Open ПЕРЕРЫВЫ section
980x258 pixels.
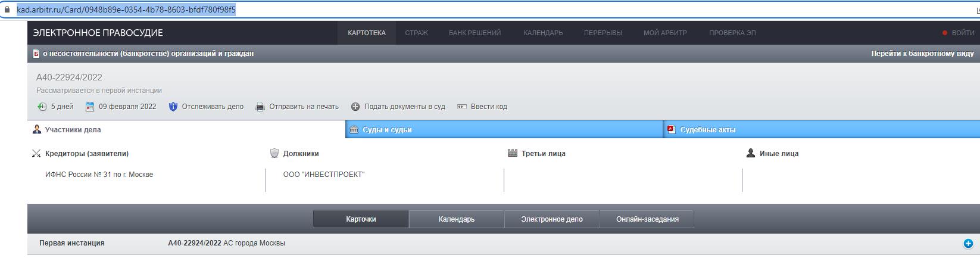(x=603, y=33)
